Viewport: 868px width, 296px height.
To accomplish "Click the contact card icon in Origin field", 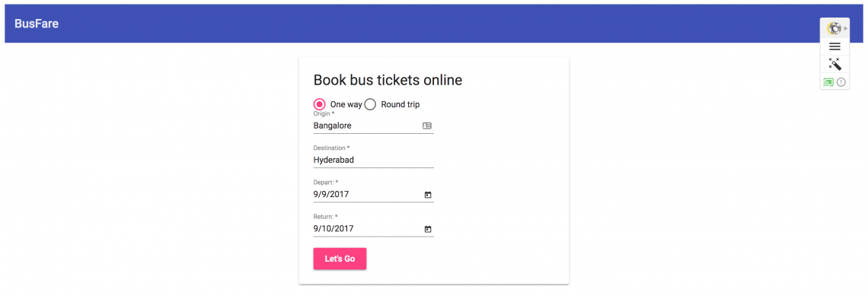I will [427, 126].
